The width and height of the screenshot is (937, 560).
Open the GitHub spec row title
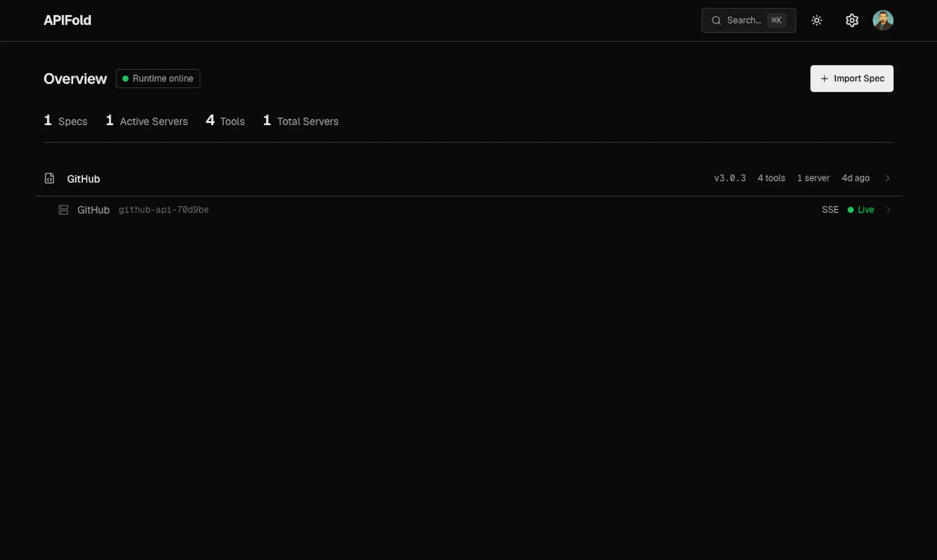tap(83, 179)
